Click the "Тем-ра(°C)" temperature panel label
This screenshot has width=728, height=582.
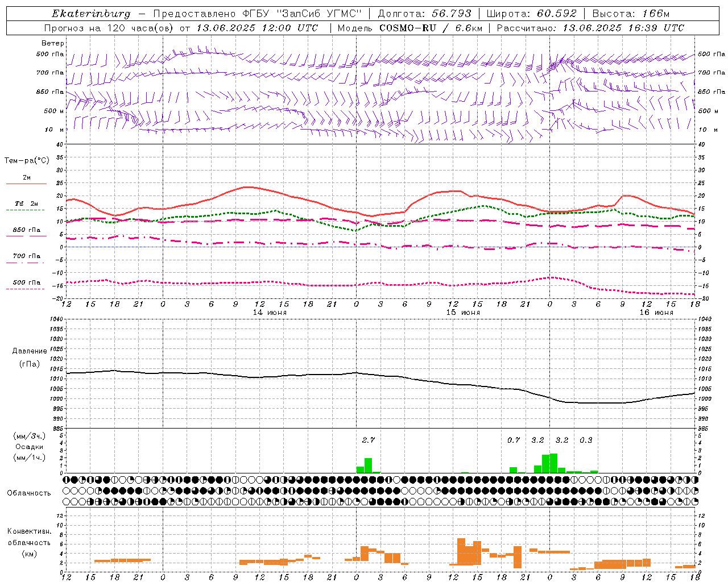pyautogui.click(x=27, y=161)
